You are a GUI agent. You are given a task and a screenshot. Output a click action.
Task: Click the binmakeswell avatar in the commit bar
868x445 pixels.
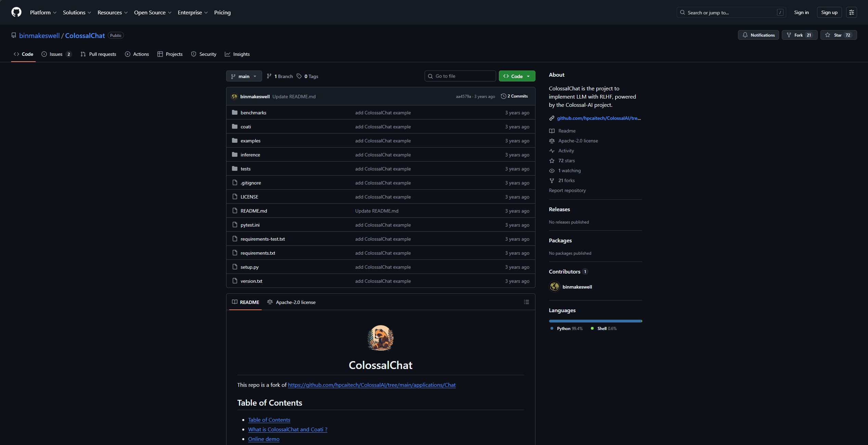(234, 97)
